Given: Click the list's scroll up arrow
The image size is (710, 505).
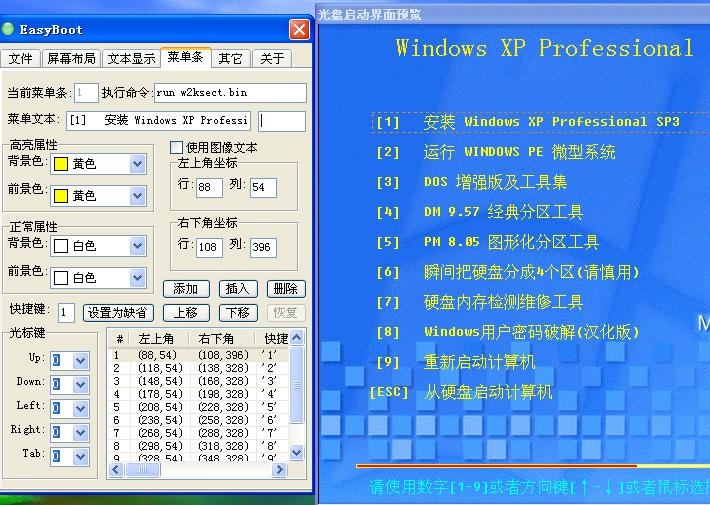Looking at the screenshot, I should pos(296,337).
